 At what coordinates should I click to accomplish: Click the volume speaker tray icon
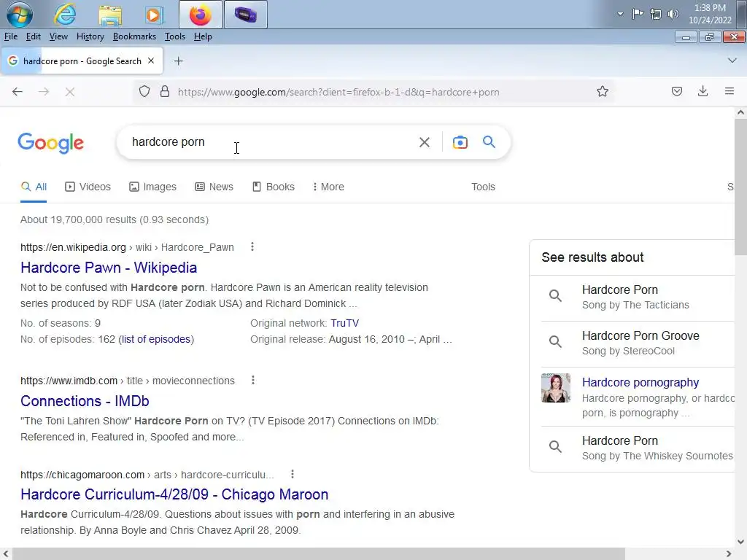click(x=673, y=14)
